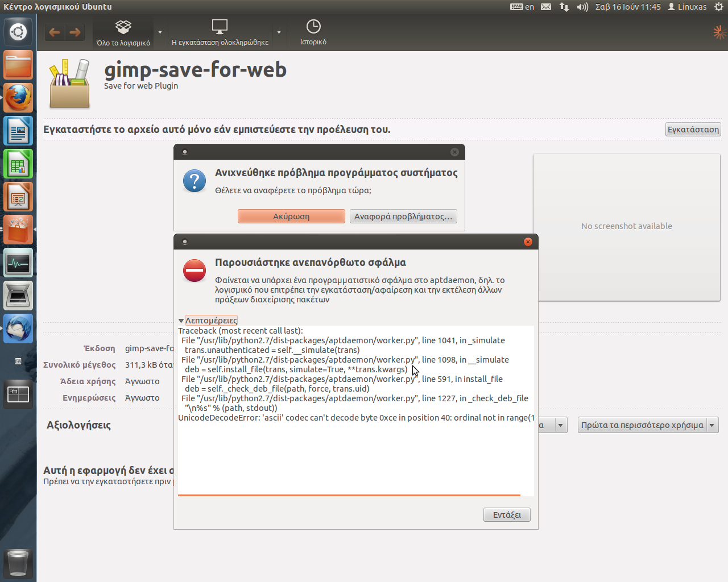Open the Installed software view
728x582 pixels.
pyautogui.click(x=220, y=33)
